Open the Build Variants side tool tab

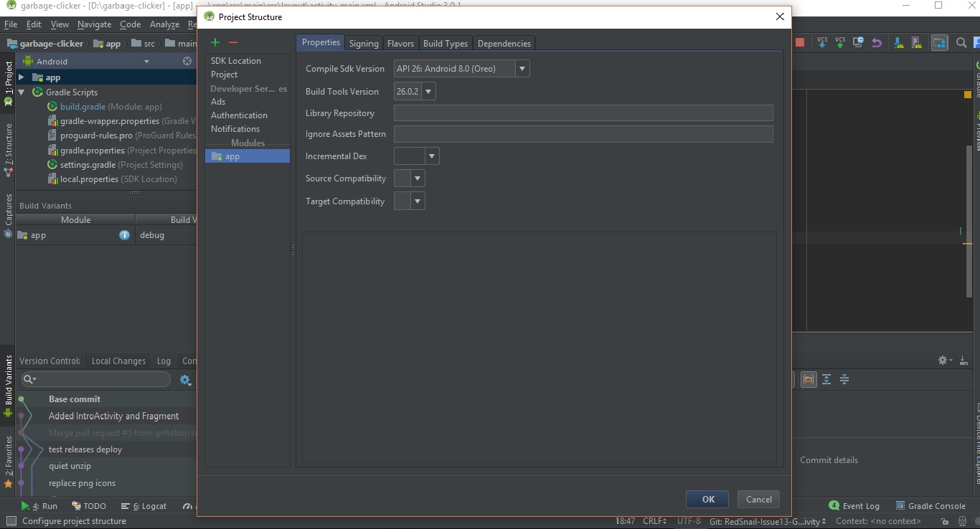(x=9, y=387)
